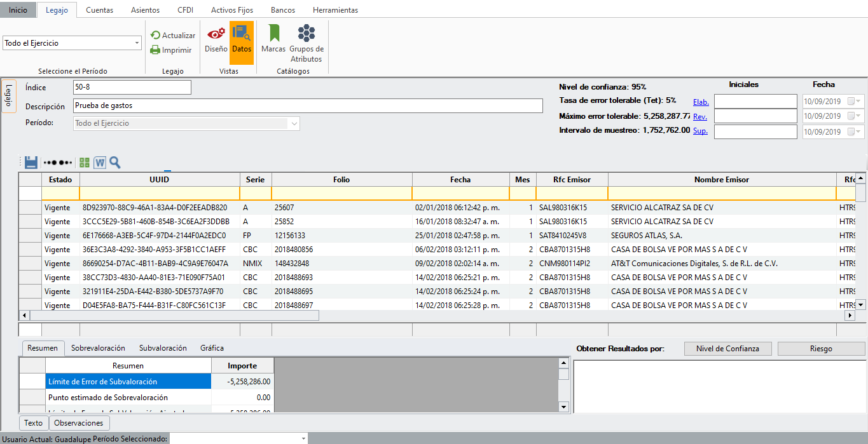This screenshot has width=868, height=444.
Task: Open the CFDI ribbon tab
Action: pos(186,10)
